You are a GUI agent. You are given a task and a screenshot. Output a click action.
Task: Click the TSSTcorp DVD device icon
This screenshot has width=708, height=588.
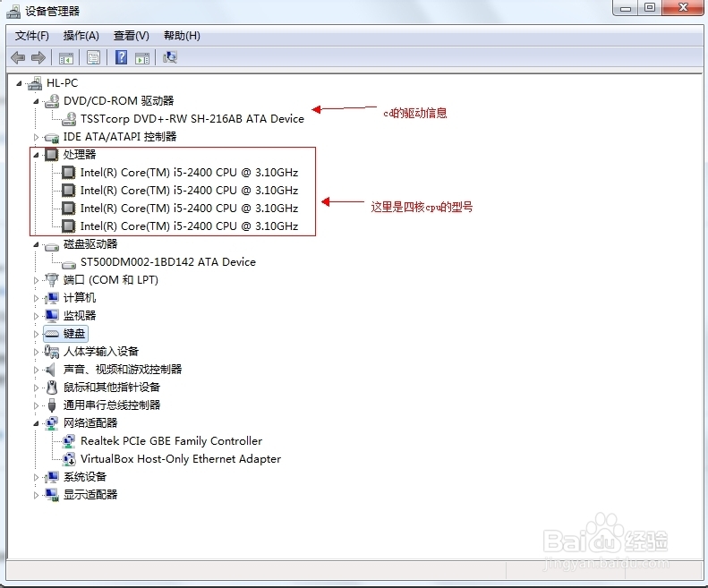(69, 119)
